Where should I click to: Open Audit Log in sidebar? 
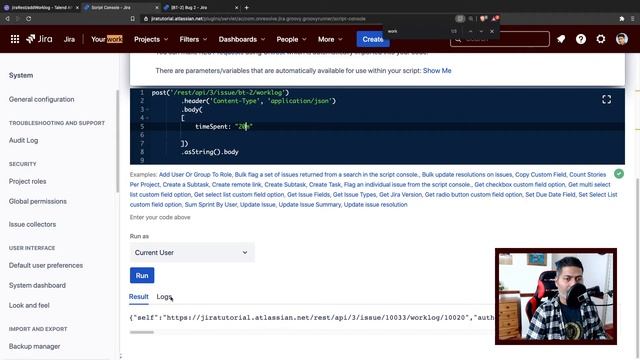(x=23, y=140)
